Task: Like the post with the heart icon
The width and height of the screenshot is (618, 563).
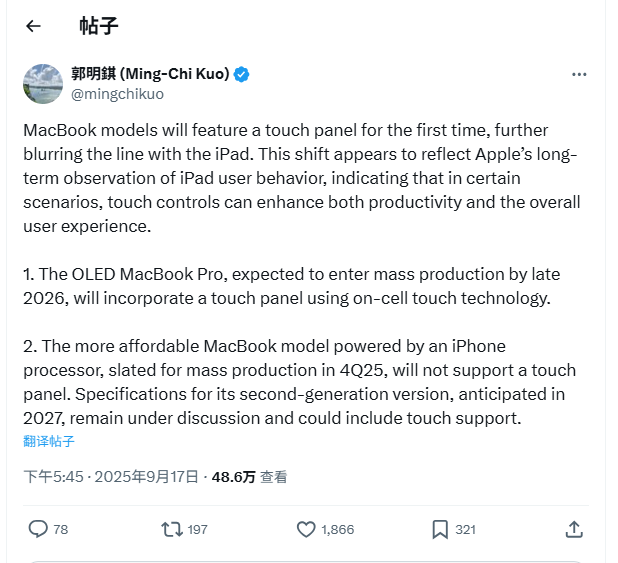Action: point(306,529)
